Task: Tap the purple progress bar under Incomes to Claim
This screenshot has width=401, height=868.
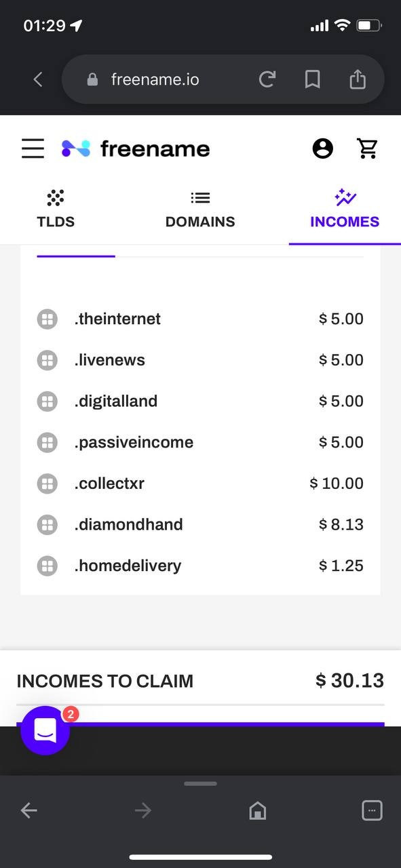Action: (x=200, y=724)
